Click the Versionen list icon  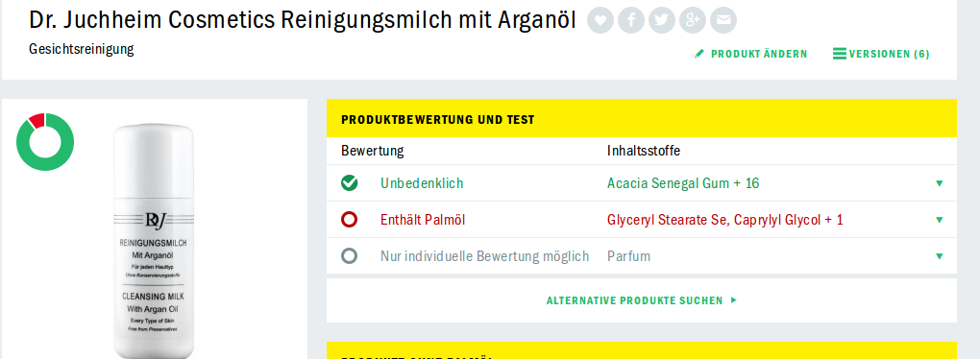click(840, 54)
